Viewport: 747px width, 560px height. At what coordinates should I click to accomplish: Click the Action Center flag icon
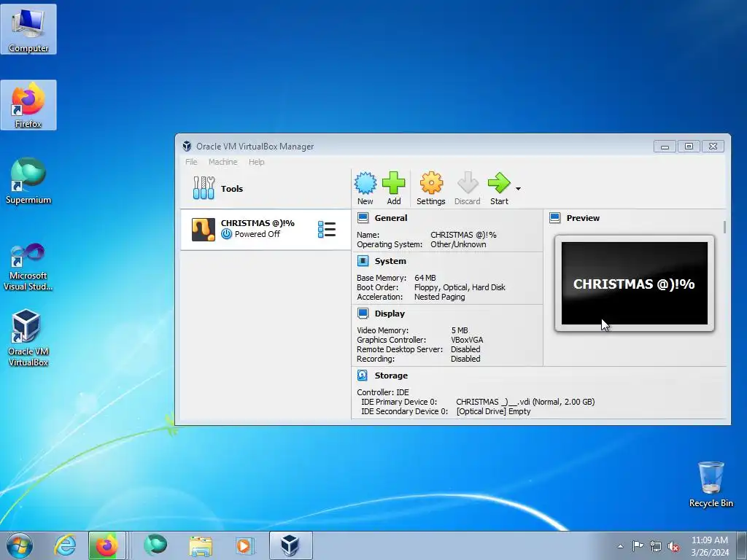coord(638,546)
